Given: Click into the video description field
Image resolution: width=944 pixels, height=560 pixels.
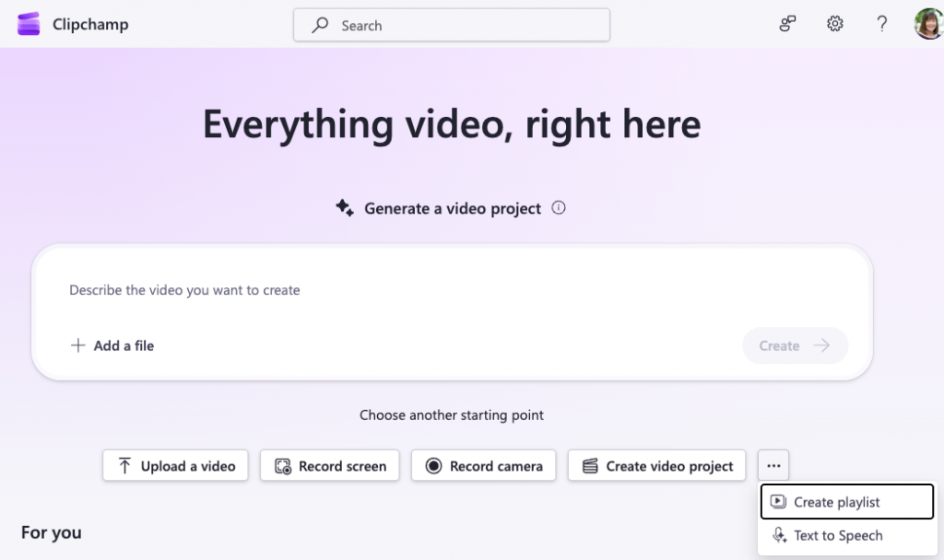Looking at the screenshot, I should [x=452, y=290].
